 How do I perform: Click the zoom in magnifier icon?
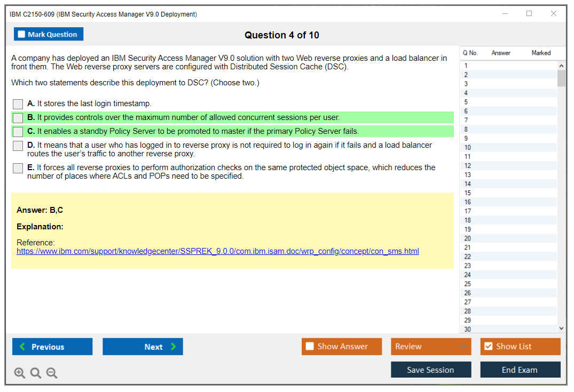point(20,373)
